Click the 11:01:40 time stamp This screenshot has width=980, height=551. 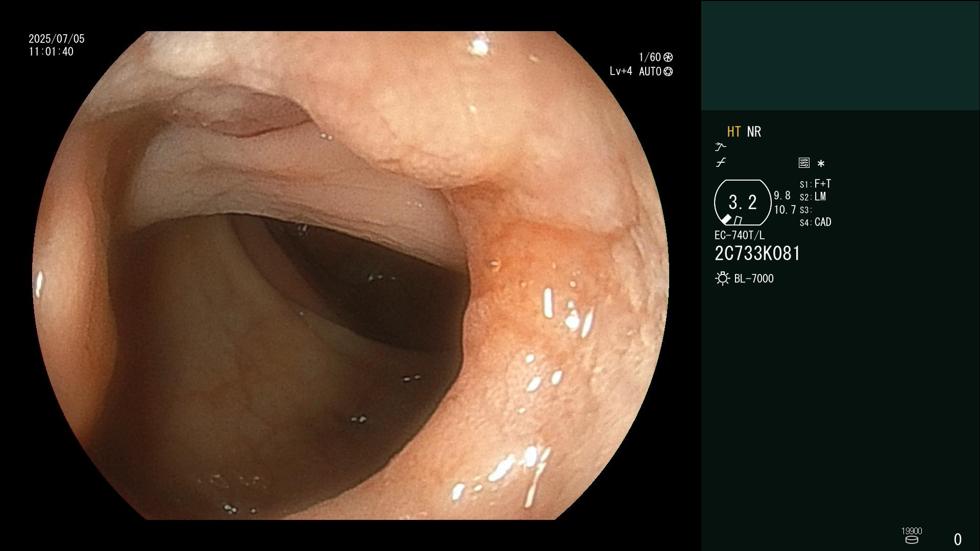pos(51,52)
